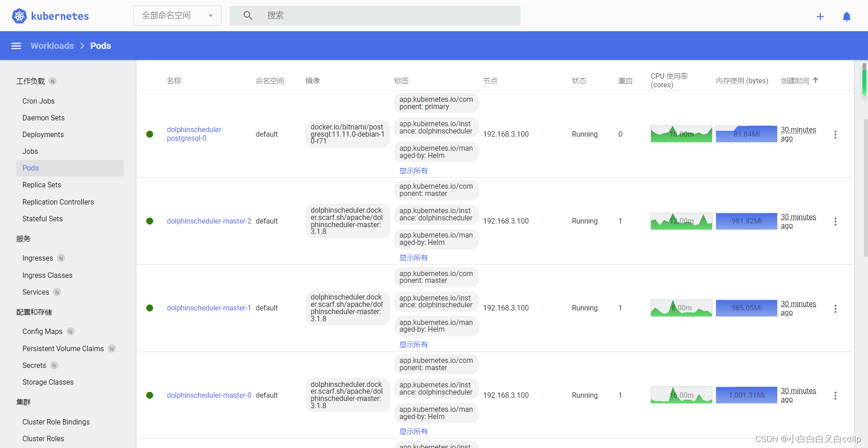Image resolution: width=868 pixels, height=448 pixels.
Task: Open Daemon Sets in sidebar
Action: tap(43, 118)
